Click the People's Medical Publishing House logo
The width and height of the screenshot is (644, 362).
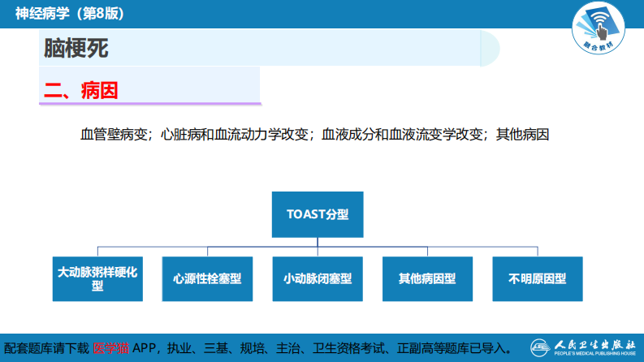click(x=583, y=348)
